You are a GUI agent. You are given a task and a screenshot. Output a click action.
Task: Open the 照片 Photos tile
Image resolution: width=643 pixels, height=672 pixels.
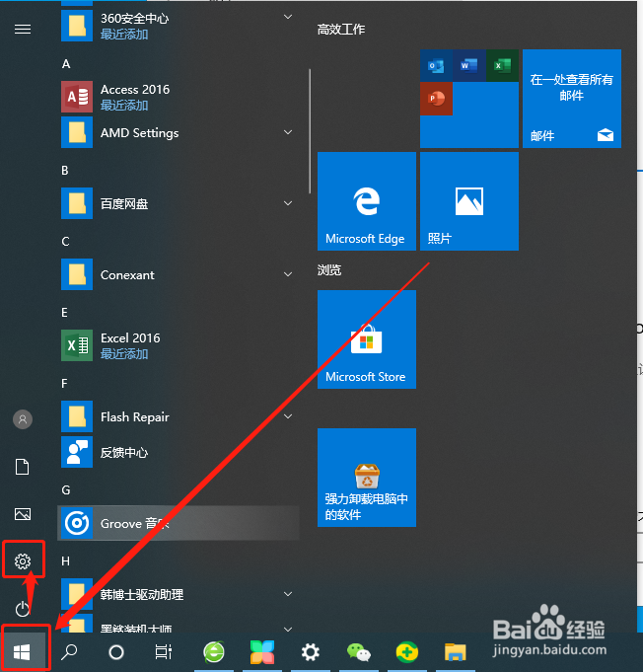[469, 201]
